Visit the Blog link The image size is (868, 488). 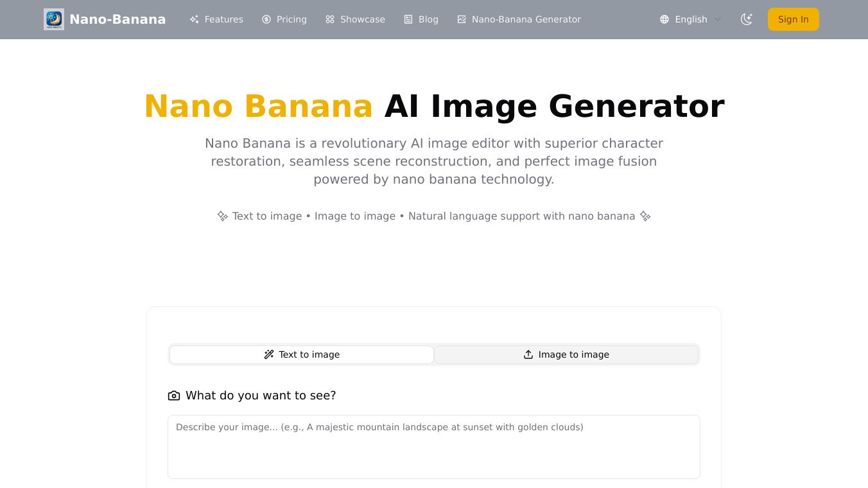click(x=428, y=19)
